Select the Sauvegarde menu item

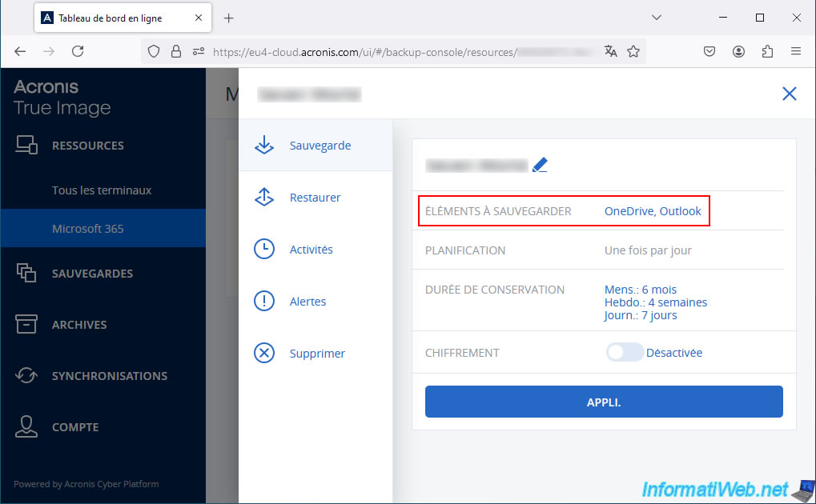pyautogui.click(x=316, y=145)
